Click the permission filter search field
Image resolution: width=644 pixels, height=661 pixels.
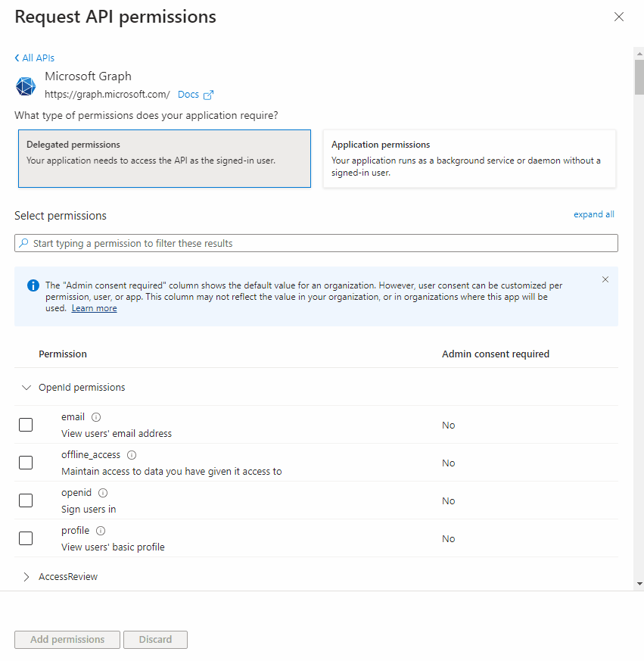pos(316,243)
